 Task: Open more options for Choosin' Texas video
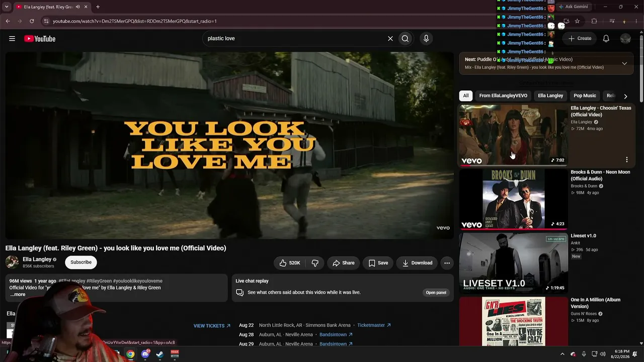click(x=626, y=159)
